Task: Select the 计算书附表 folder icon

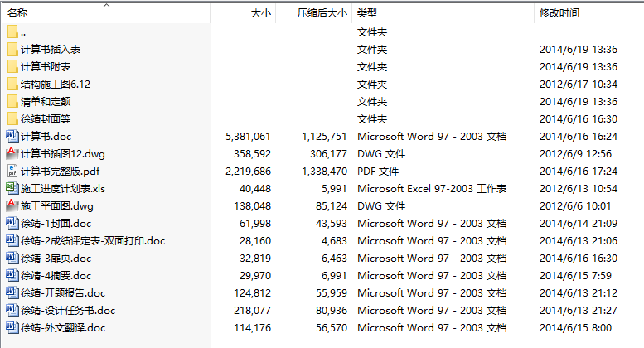Action: point(12,66)
